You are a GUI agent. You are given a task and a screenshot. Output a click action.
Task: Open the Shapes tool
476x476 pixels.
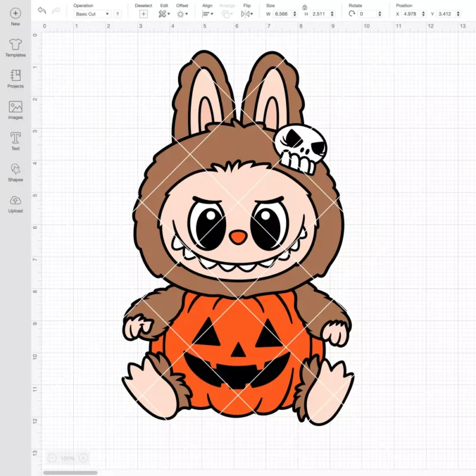point(15,169)
